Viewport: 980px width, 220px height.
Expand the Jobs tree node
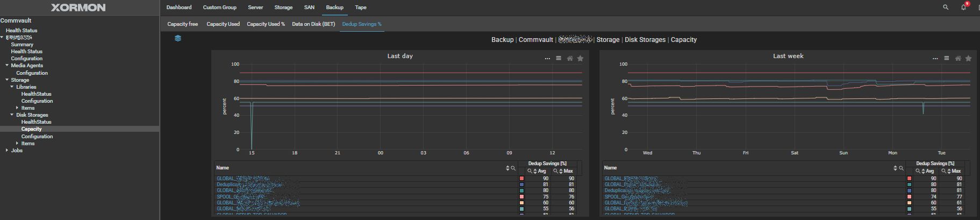[7, 151]
